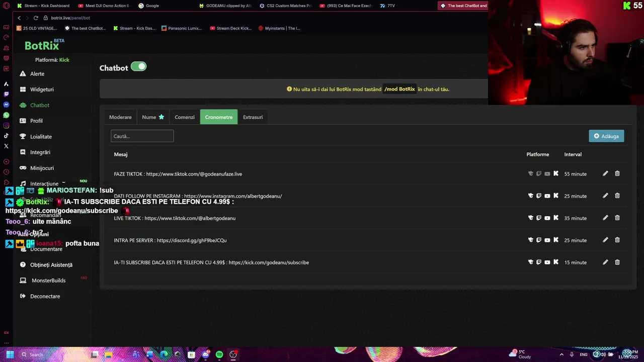644x362 pixels.
Task: Click the Adăuga button to add timer
Action: [606, 136]
